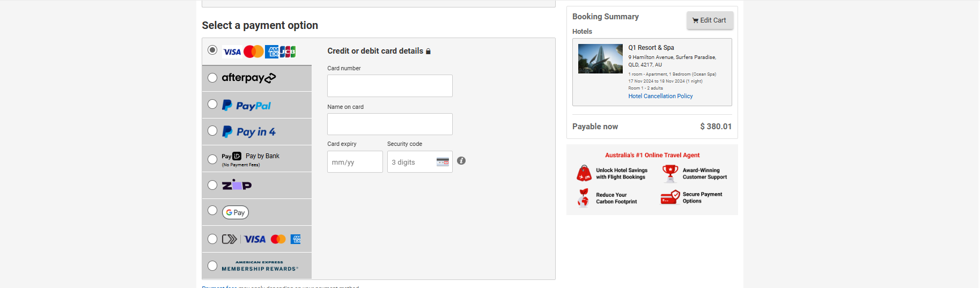Click the Secure Payment Options card icon
Image resolution: width=980 pixels, height=288 pixels.
click(x=670, y=197)
